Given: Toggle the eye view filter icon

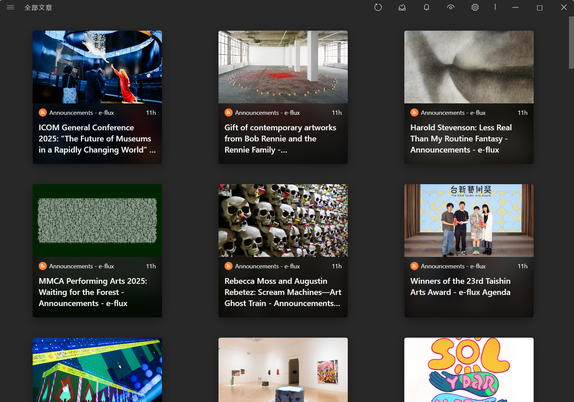Looking at the screenshot, I should click(x=451, y=7).
